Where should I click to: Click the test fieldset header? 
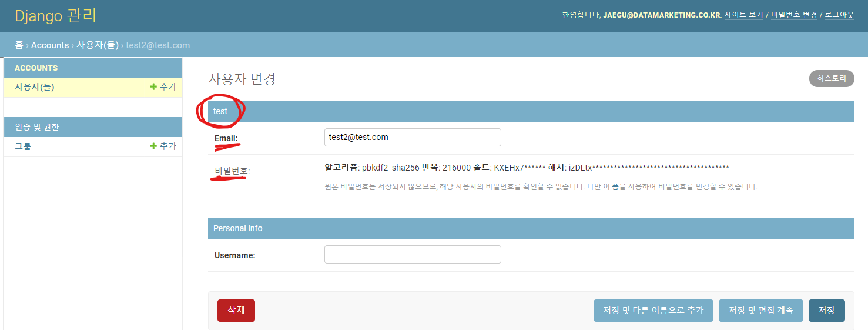pos(531,111)
